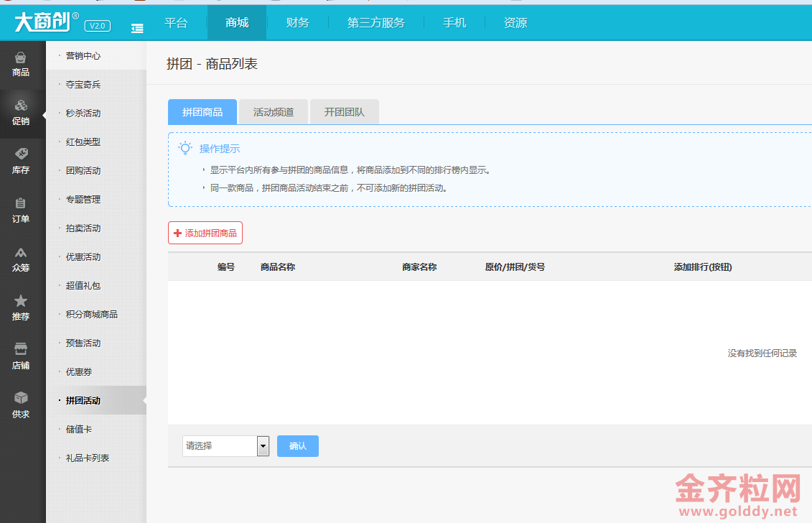Switch to the 活动频道 tab
Image resolution: width=812 pixels, height=523 pixels.
pos(273,112)
